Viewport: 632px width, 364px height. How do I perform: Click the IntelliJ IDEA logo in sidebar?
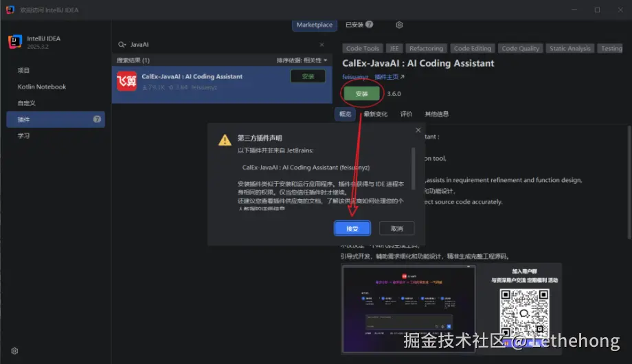(15, 41)
